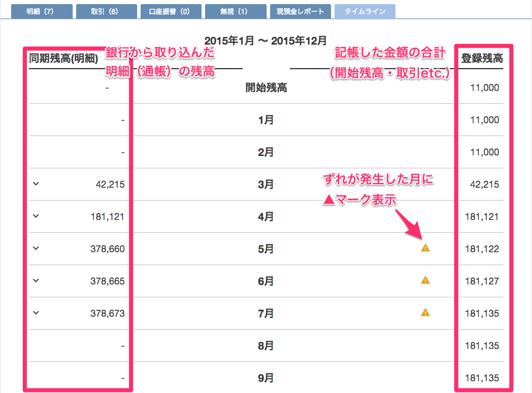The image size is (532, 393).
Task: Click the warning triangle on the 5月 row
Action: click(x=425, y=248)
